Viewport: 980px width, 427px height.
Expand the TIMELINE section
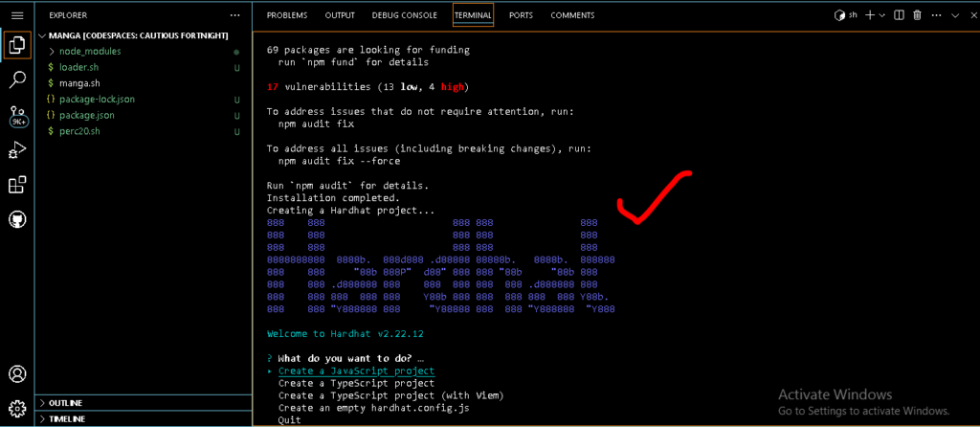pos(144,419)
